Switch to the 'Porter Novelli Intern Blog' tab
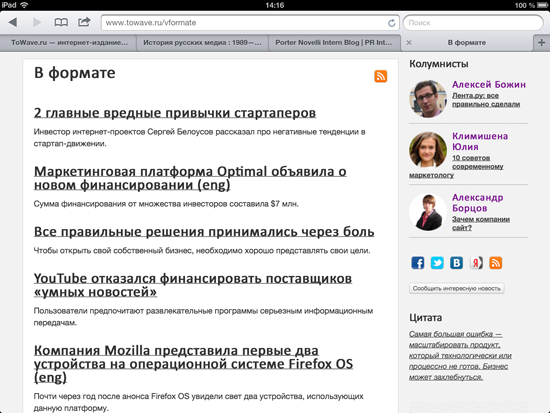 coord(334,42)
